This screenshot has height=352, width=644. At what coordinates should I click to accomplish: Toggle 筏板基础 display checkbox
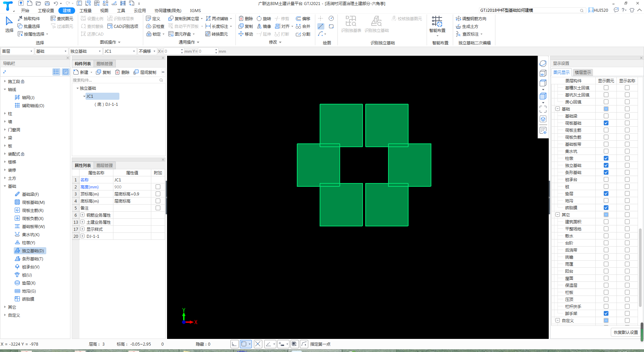606,123
